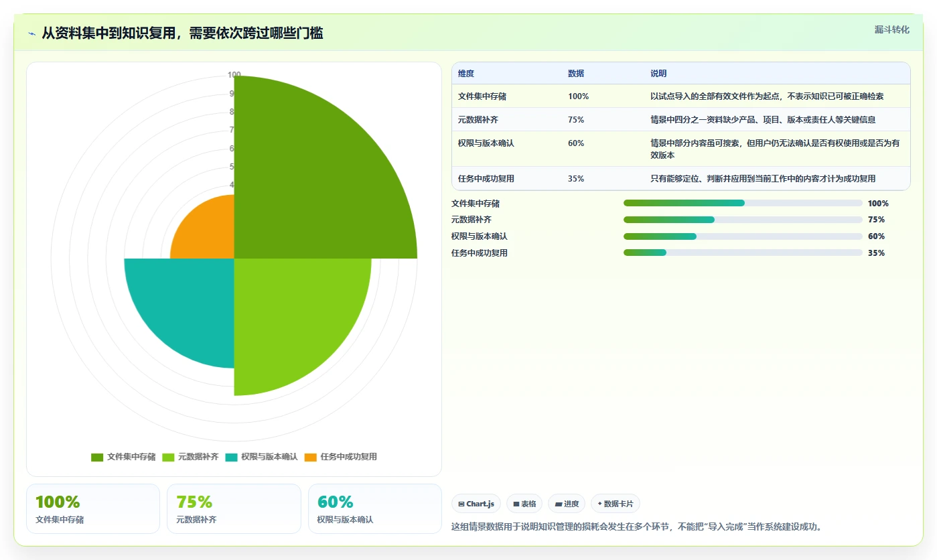The image size is (937, 560).
Task: Click the 文件集中存储 table row name
Action: [x=482, y=96]
